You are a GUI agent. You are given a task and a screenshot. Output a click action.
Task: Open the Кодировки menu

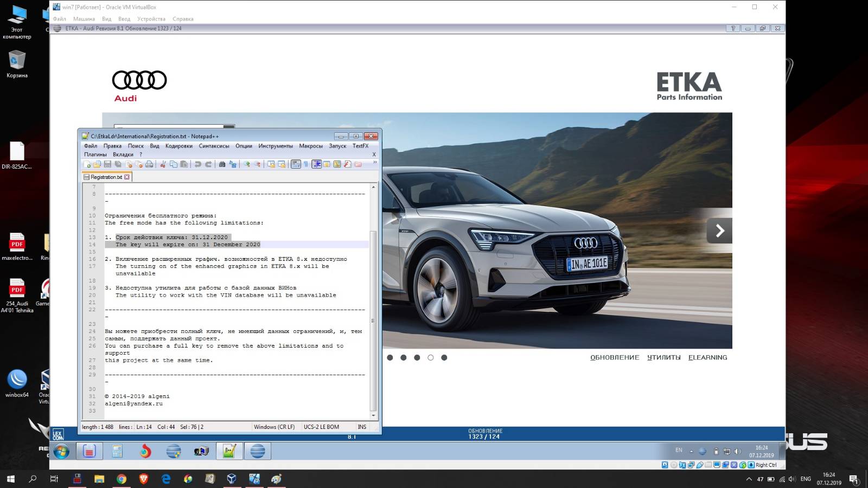178,146
